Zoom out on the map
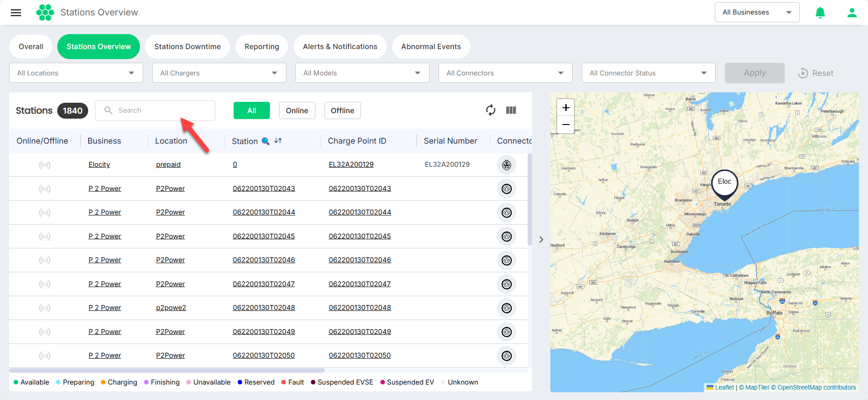Viewport: 868px width, 400px height. pyautogui.click(x=566, y=125)
